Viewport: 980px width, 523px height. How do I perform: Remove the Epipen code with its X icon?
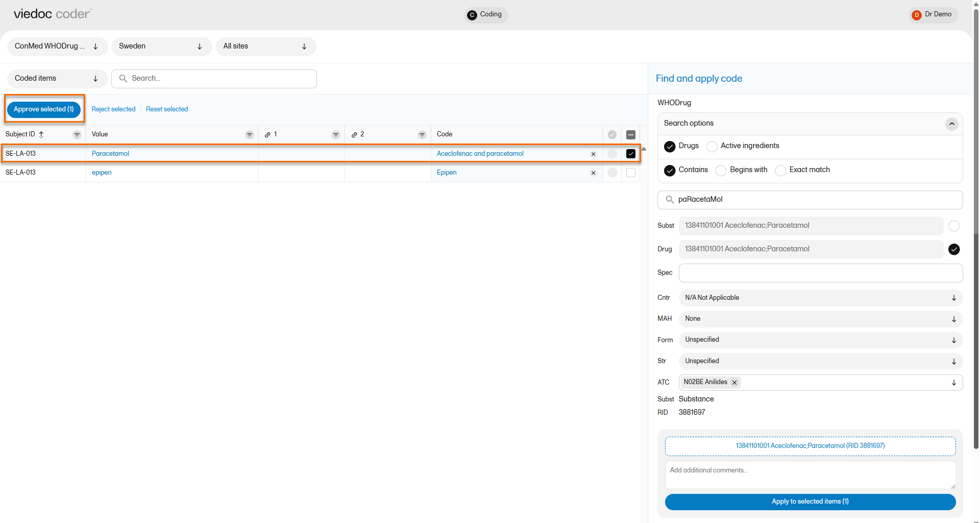tap(593, 173)
